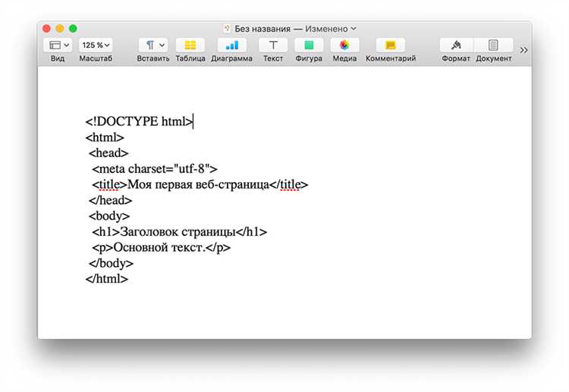
Task: Open the document title dropdown arrow
Action: [354, 28]
